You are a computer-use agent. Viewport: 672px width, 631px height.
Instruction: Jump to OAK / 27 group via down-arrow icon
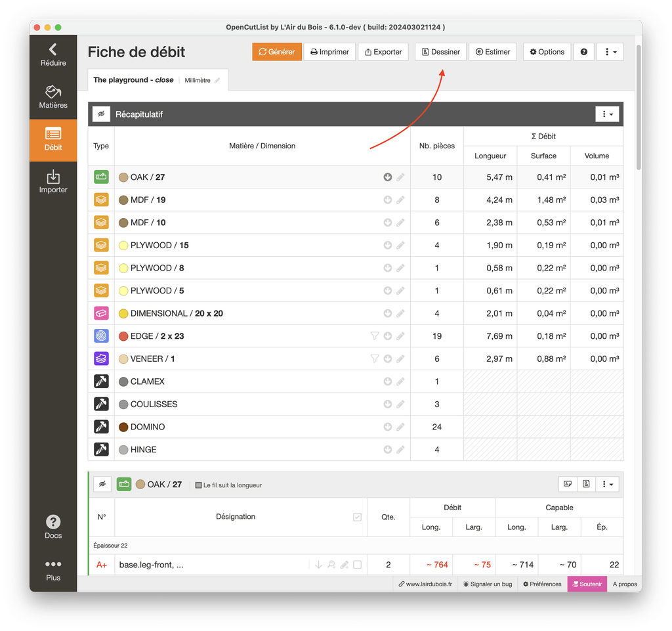387,177
